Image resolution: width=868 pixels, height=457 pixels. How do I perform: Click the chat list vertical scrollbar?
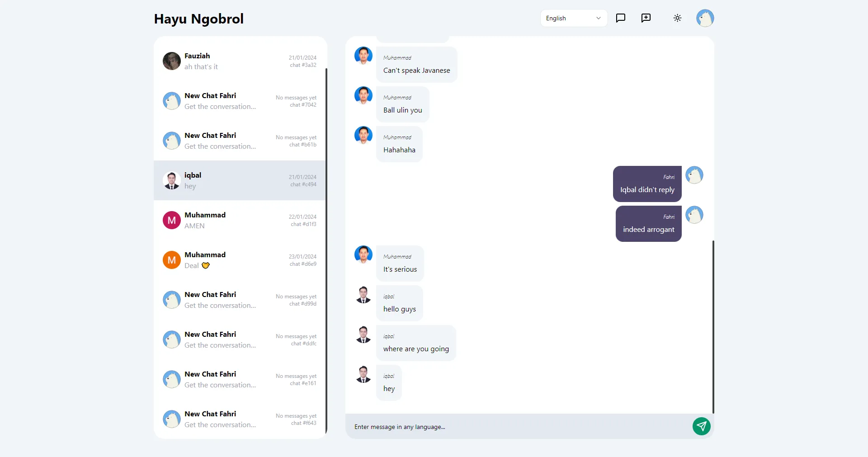click(x=326, y=249)
